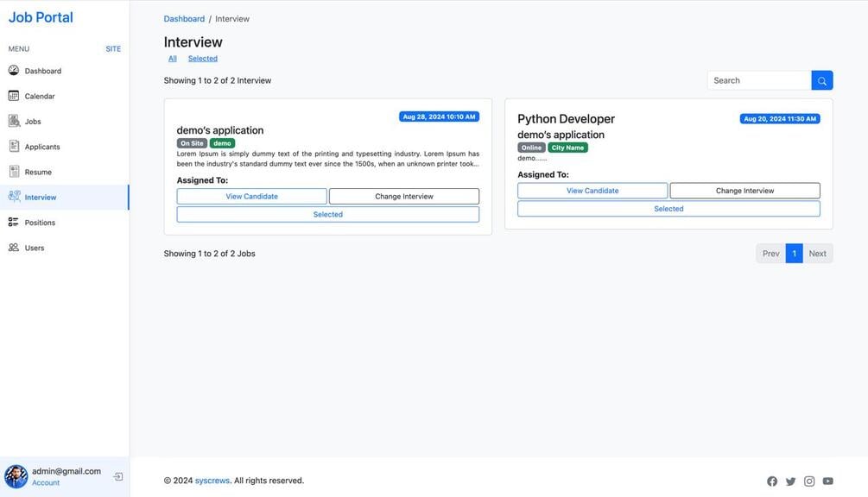Image resolution: width=868 pixels, height=497 pixels.
Task: Click into the Search input field
Action: pos(758,80)
